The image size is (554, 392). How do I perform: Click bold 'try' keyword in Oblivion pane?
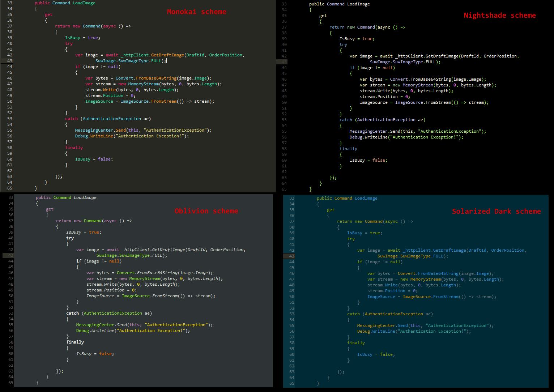70,238
